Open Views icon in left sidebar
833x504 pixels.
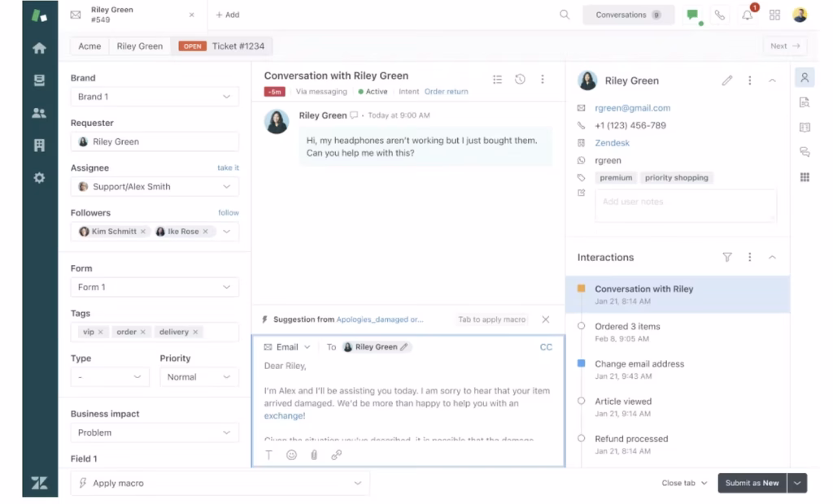point(39,80)
